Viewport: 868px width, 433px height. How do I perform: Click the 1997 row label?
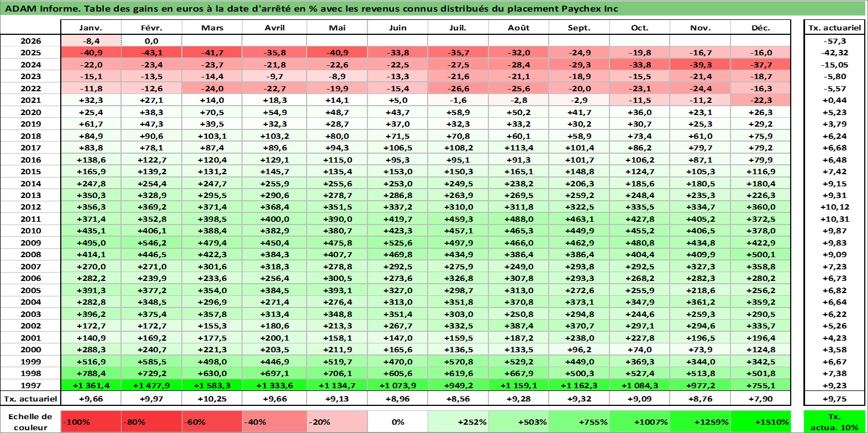[x=30, y=385]
